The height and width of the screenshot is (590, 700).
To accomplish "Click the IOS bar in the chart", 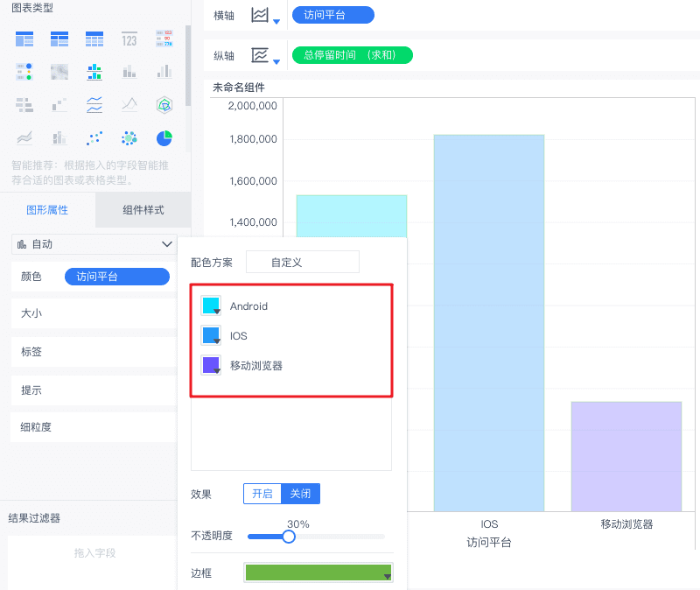I will tap(489, 323).
